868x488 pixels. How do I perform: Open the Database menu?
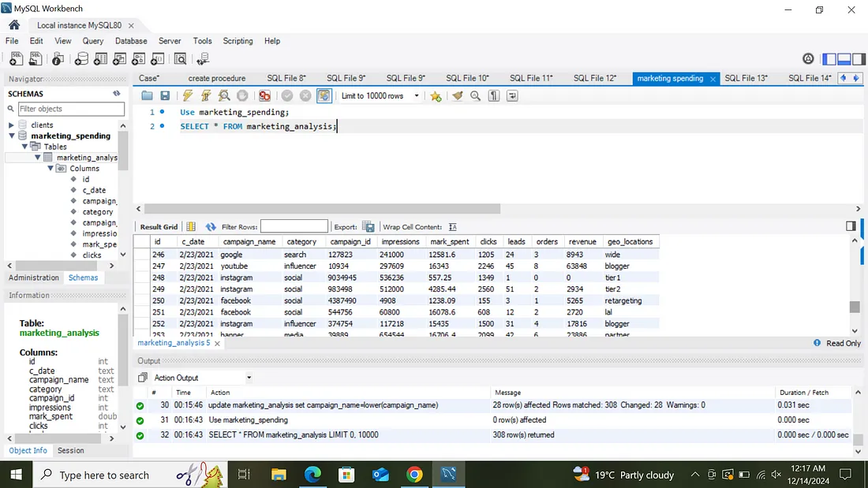(131, 41)
